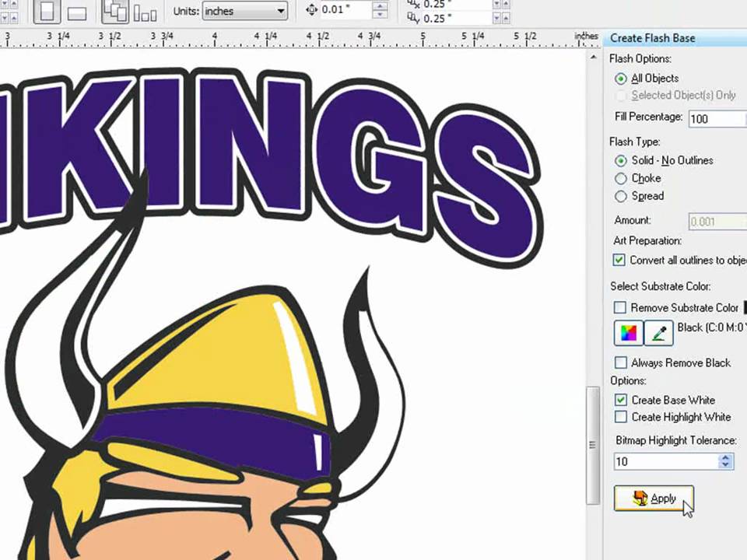
Task: Click the Create Flash Base docker title
Action: tap(653, 38)
